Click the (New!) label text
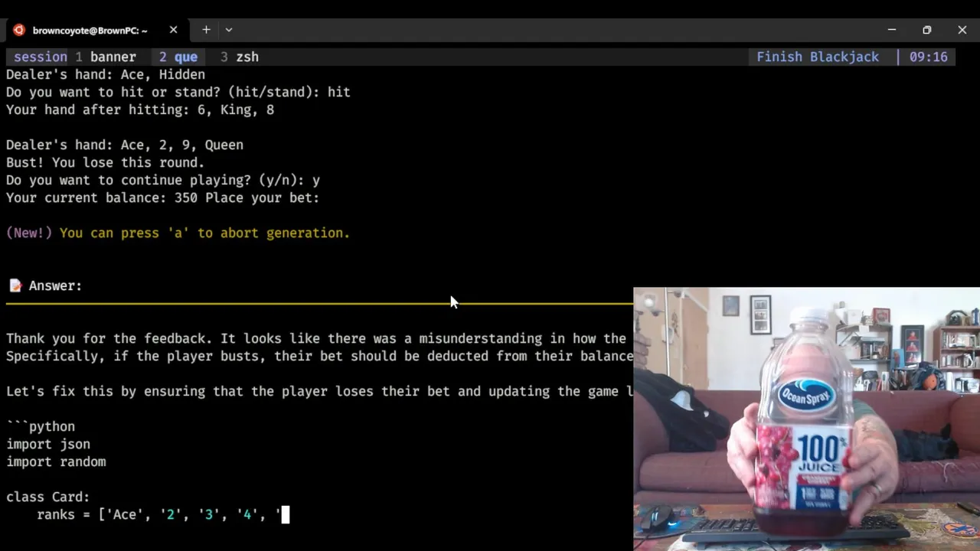Viewport: 980px width, 551px height. [29, 233]
